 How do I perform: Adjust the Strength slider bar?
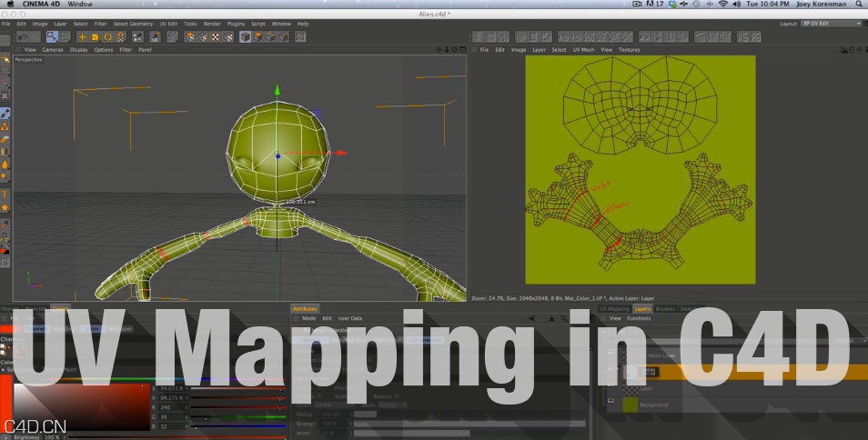[469, 424]
